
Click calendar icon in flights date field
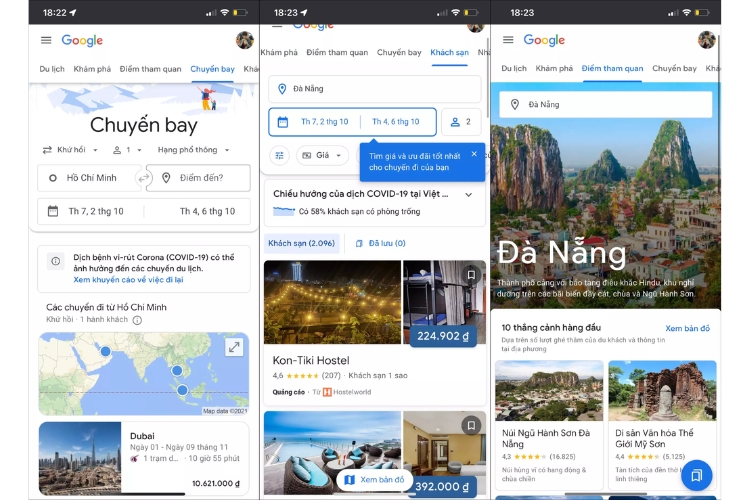53,211
